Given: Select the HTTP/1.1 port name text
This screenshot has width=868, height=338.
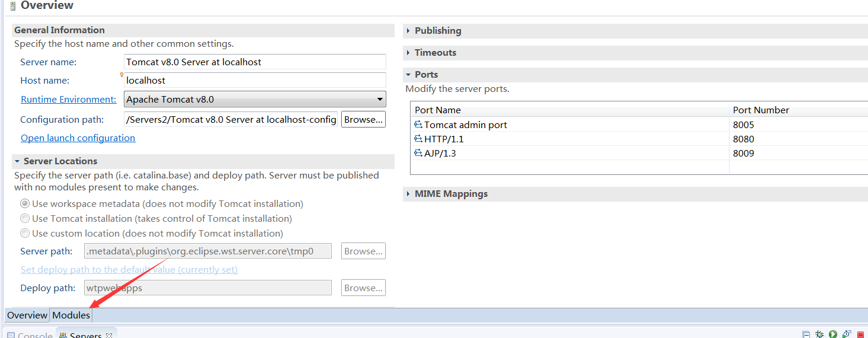Looking at the screenshot, I should 444,139.
